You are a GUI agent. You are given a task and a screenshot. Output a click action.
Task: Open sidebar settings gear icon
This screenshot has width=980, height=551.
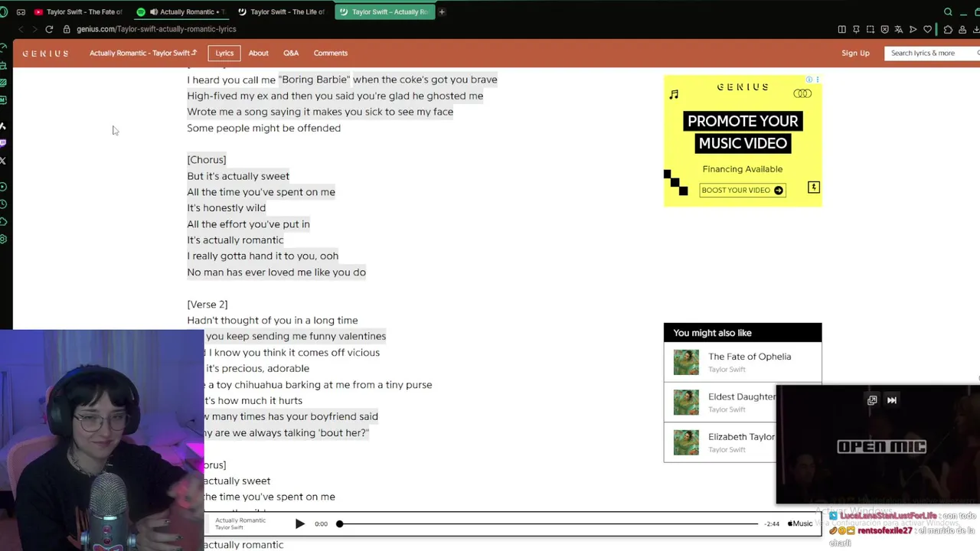4,239
